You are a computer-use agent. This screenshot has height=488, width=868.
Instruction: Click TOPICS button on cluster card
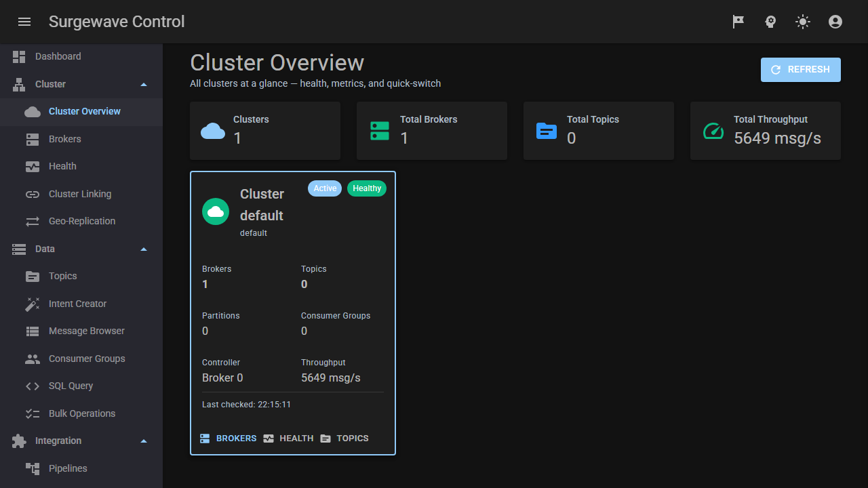tap(344, 439)
